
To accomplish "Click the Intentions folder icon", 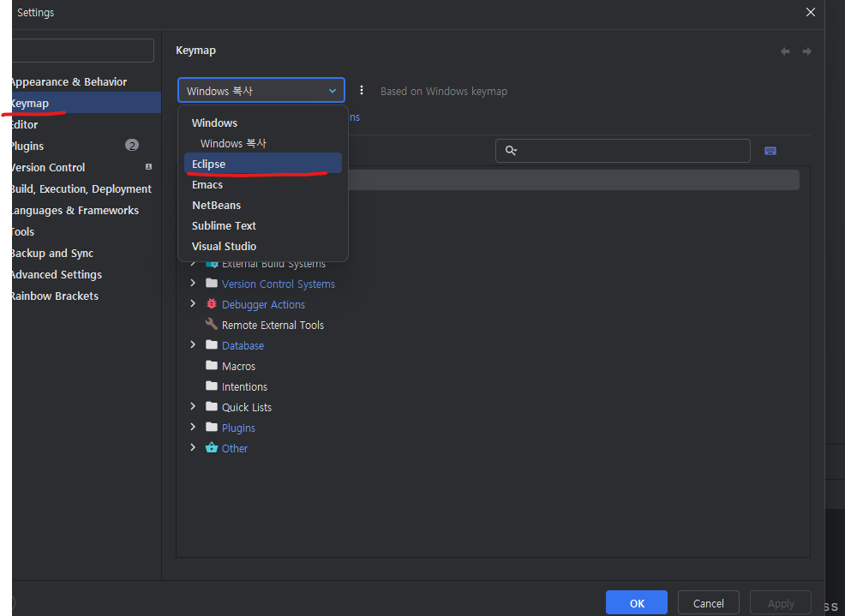I will pos(211,386).
